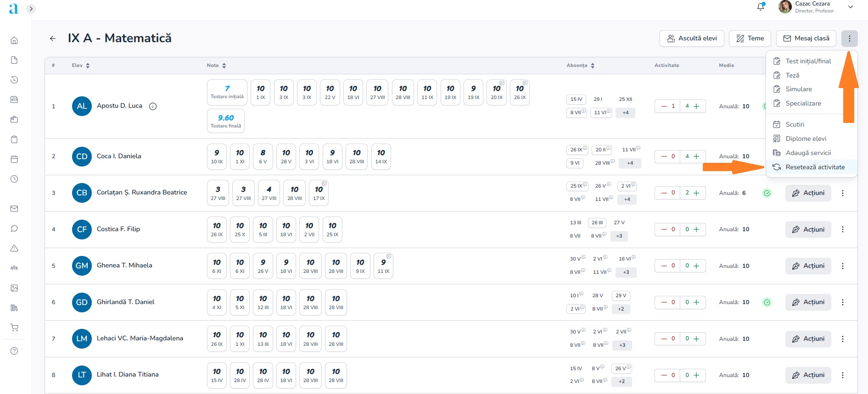This screenshot has height=394, width=868.
Task: Open the notifications bell
Action: (761, 7)
